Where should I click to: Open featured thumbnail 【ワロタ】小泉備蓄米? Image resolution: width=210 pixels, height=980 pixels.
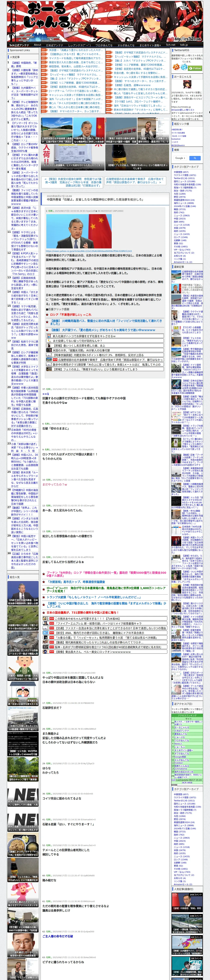pyautogui.click(x=73, y=157)
